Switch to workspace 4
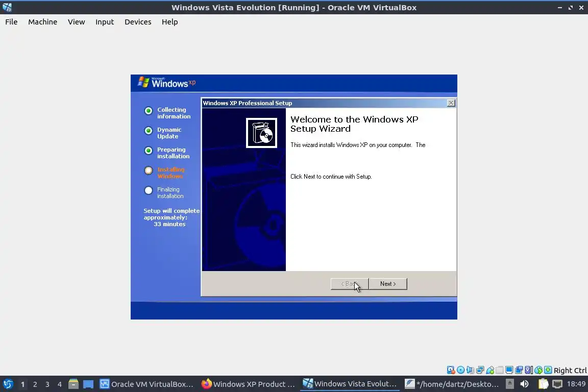The height and width of the screenshot is (392, 588). [x=60, y=384]
